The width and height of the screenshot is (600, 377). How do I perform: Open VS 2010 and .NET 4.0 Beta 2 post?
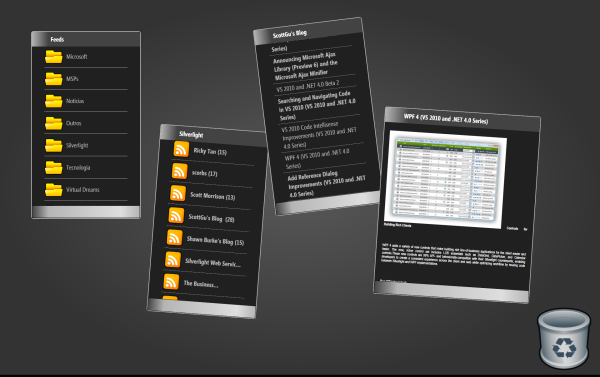[x=308, y=86]
